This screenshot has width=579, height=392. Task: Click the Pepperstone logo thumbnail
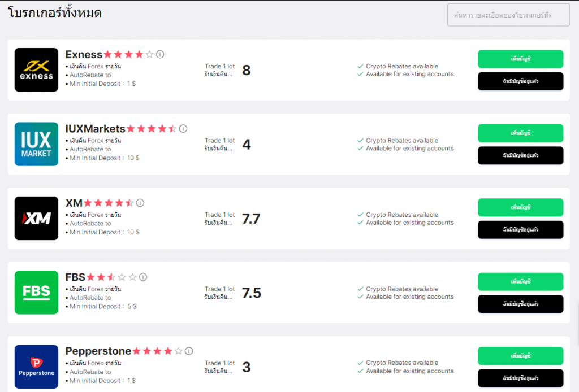pyautogui.click(x=36, y=367)
